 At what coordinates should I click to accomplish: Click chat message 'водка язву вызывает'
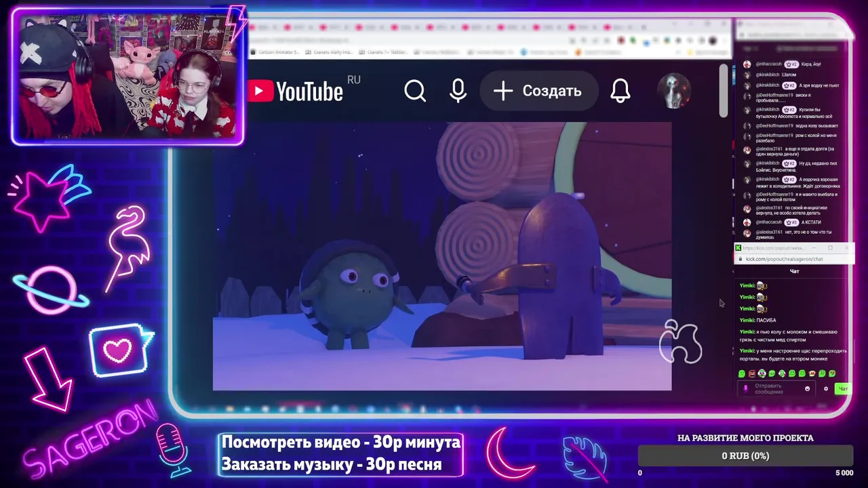(816, 126)
